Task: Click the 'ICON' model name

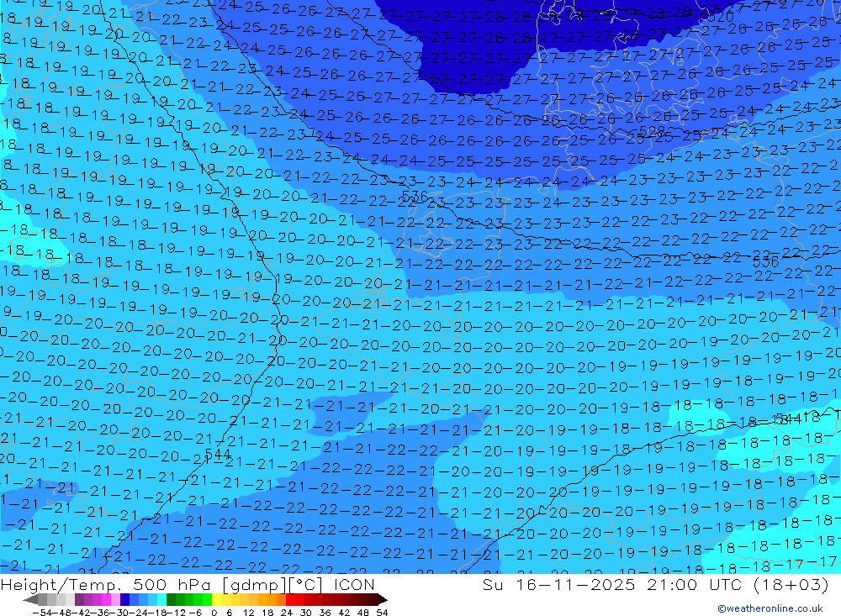Action: click(354, 584)
